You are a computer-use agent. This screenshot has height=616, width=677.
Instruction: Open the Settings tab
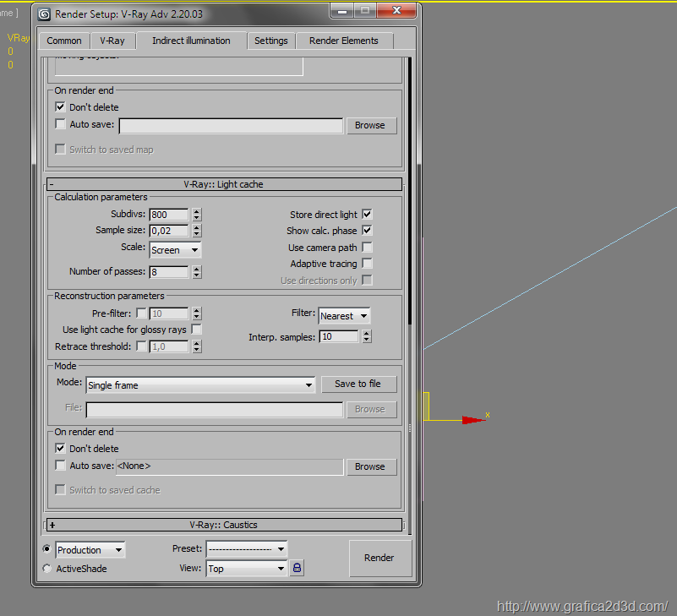point(271,41)
